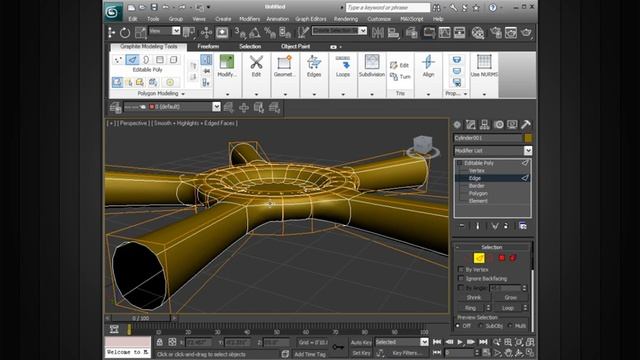Select Vertex sub-object mode in ribbon
The image size is (640, 360).
(x=118, y=60)
